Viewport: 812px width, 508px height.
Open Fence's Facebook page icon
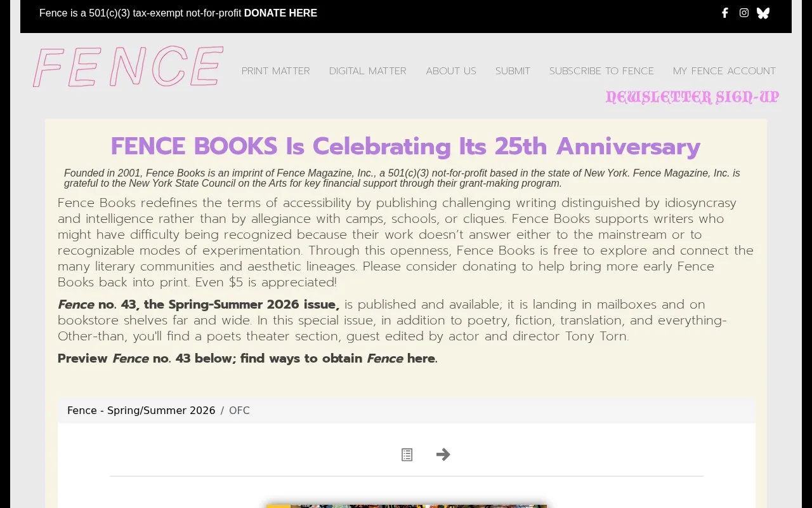coord(724,13)
